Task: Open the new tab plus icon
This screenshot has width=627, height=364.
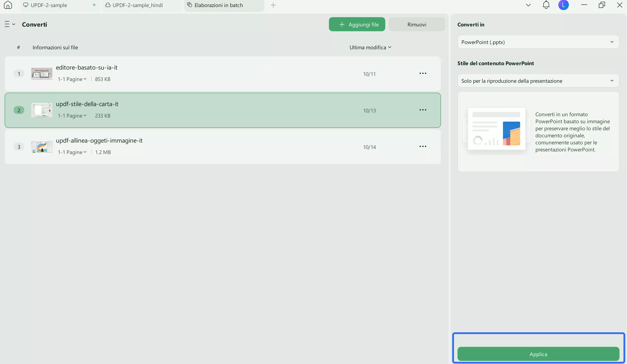Action: (x=273, y=5)
